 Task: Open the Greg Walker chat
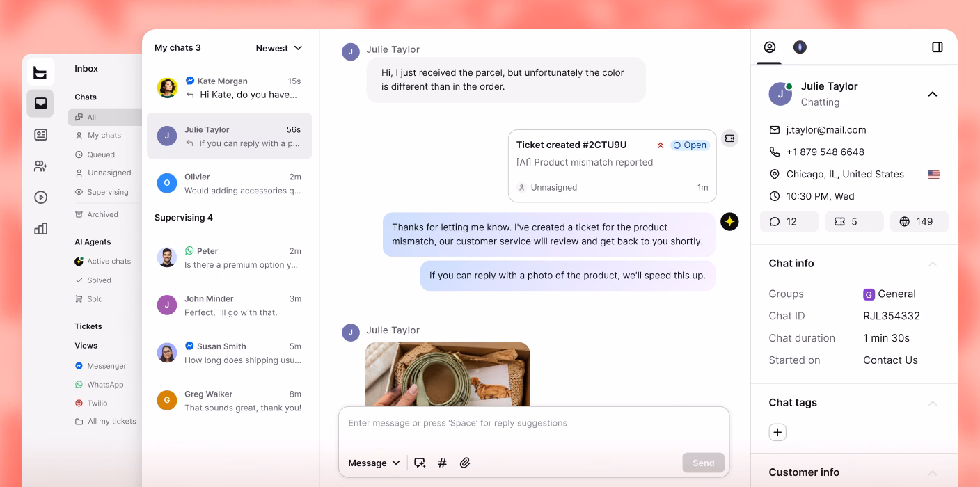pyautogui.click(x=229, y=401)
